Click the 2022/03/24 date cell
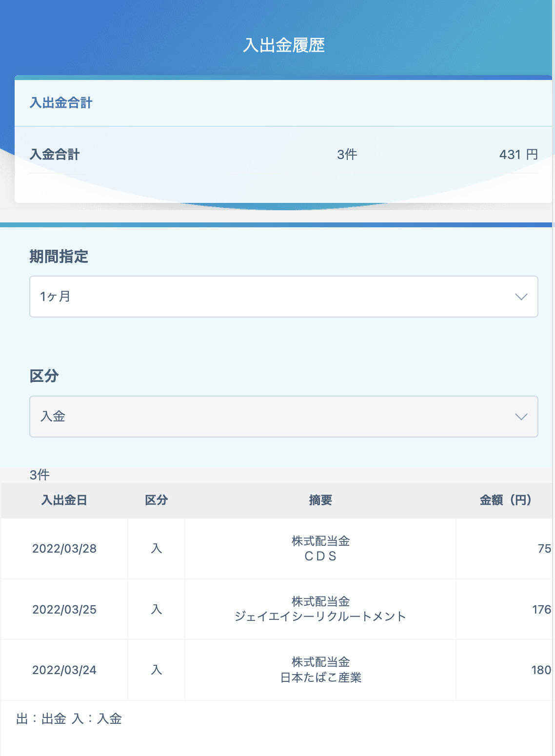 [64, 670]
